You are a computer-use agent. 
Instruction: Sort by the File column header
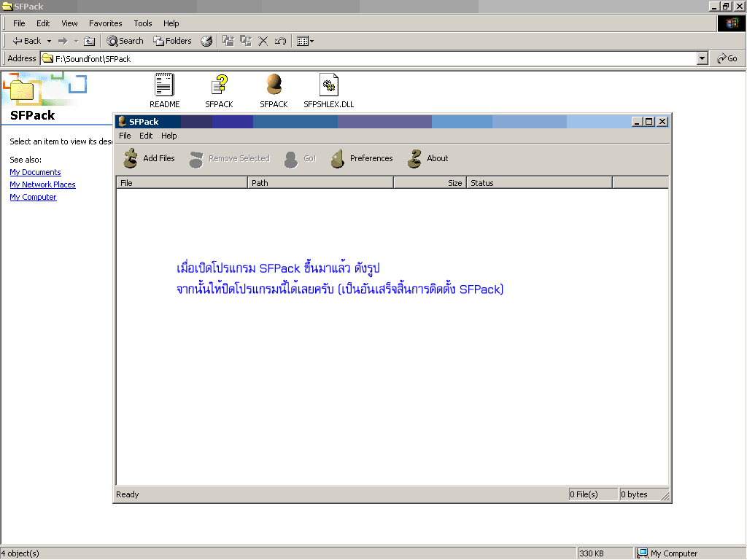point(182,183)
